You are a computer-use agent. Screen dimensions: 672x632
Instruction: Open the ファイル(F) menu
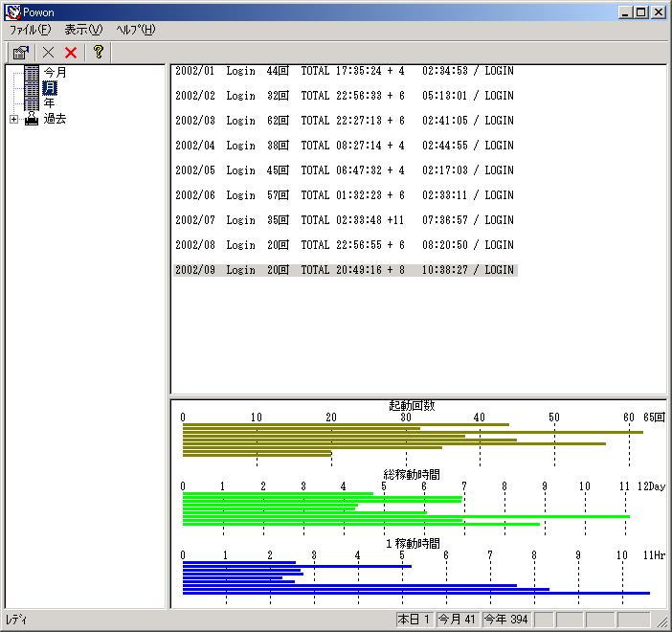click(x=30, y=30)
